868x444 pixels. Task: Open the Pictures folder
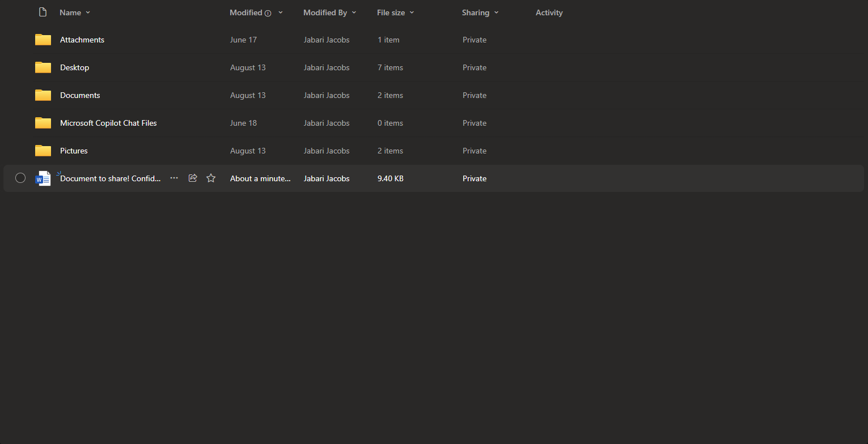(74, 151)
